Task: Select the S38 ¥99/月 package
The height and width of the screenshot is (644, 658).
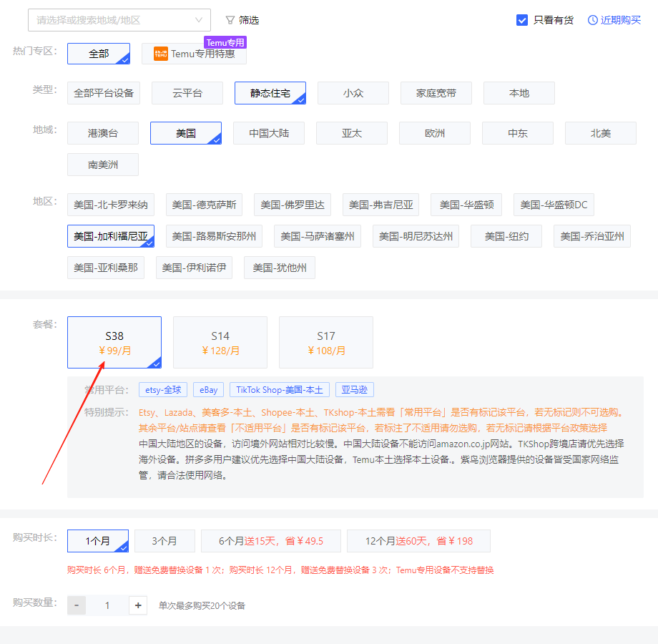Action: point(114,342)
